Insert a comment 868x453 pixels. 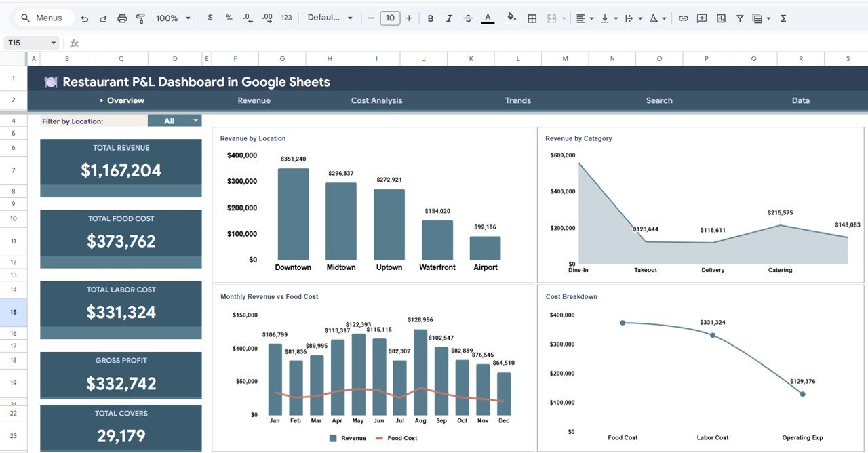(x=701, y=18)
